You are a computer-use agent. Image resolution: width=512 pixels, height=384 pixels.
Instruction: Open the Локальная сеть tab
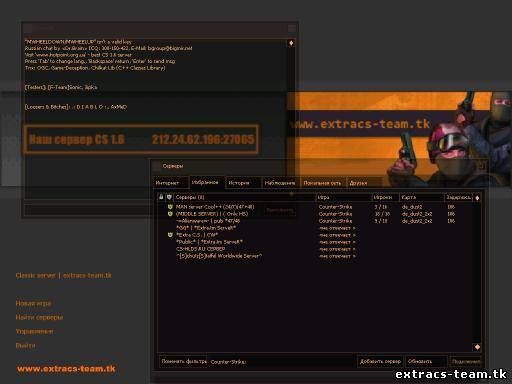[323, 183]
